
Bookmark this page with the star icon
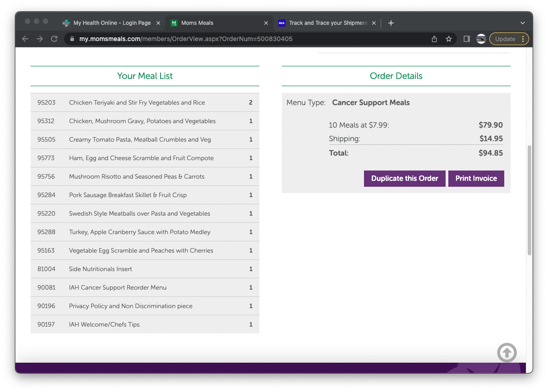(448, 39)
